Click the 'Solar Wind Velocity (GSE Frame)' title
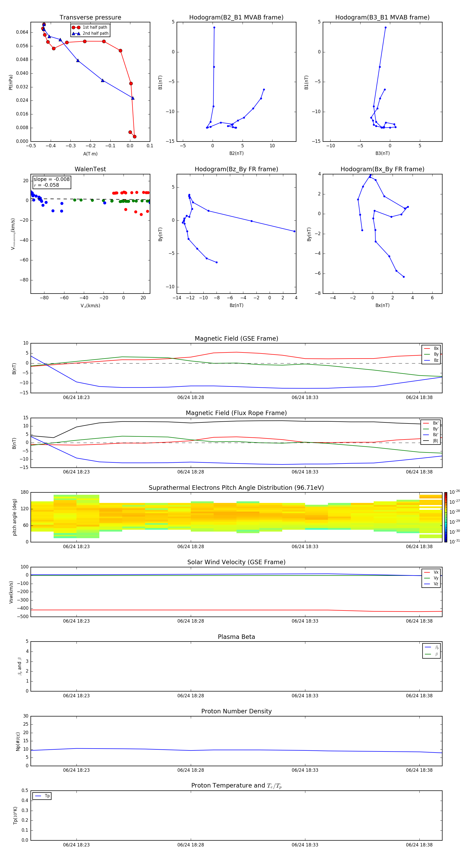Viewport: 473px width, 868px height. pos(236,562)
